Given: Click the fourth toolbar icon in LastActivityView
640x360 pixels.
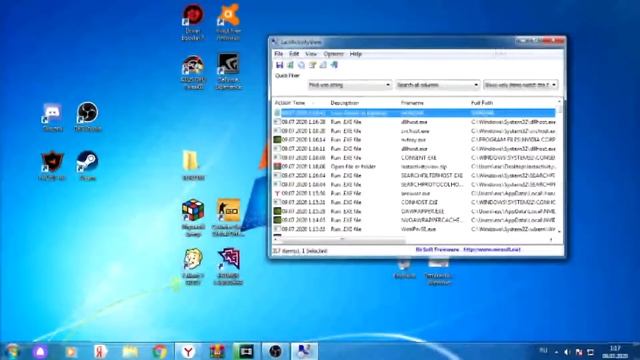Looking at the screenshot, I should pyautogui.click(x=312, y=65).
